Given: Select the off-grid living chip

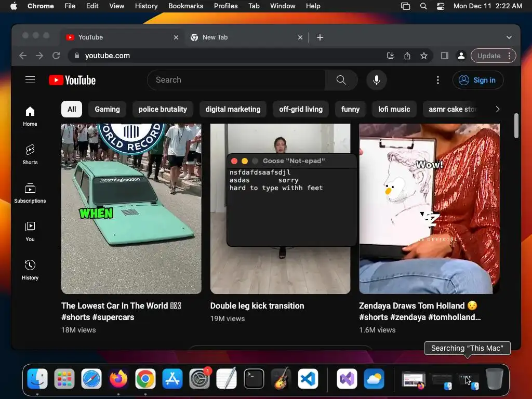Looking at the screenshot, I should tap(301, 109).
